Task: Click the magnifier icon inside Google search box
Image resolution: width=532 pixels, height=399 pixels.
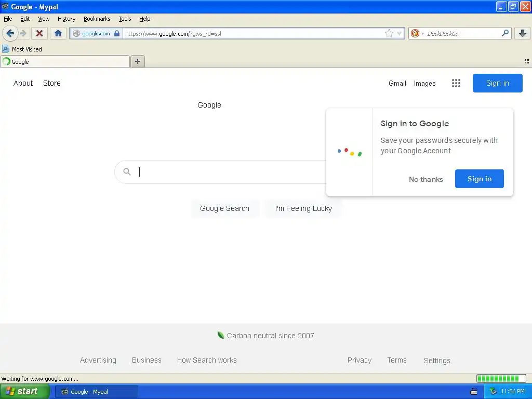Action: 127,171
